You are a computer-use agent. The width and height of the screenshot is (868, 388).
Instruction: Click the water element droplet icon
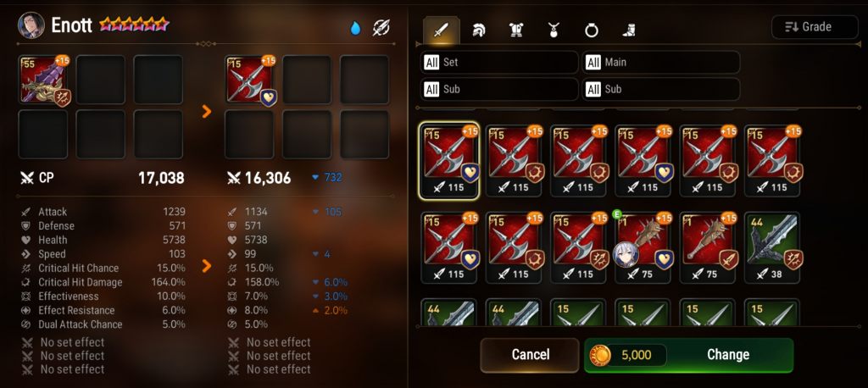[x=355, y=28]
